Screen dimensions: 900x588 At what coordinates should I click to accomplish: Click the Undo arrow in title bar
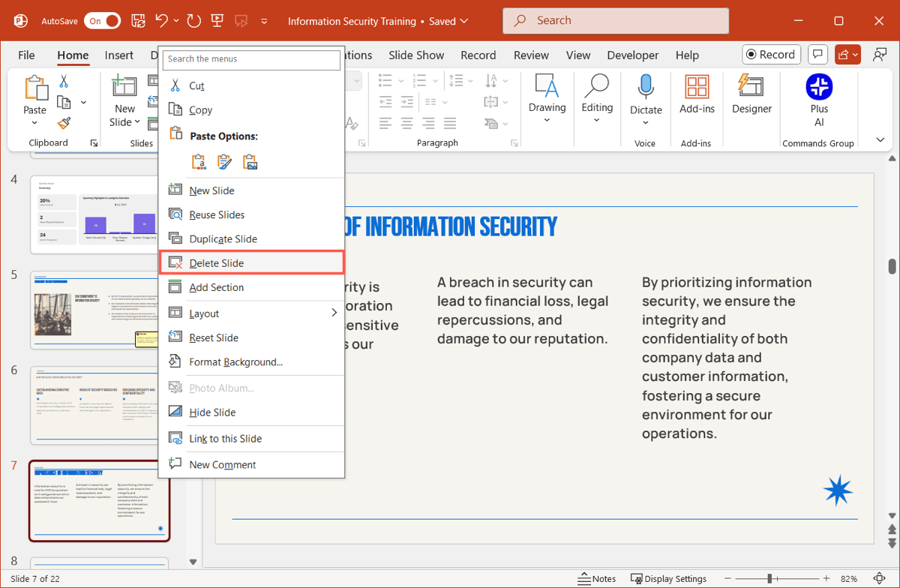[x=162, y=21]
